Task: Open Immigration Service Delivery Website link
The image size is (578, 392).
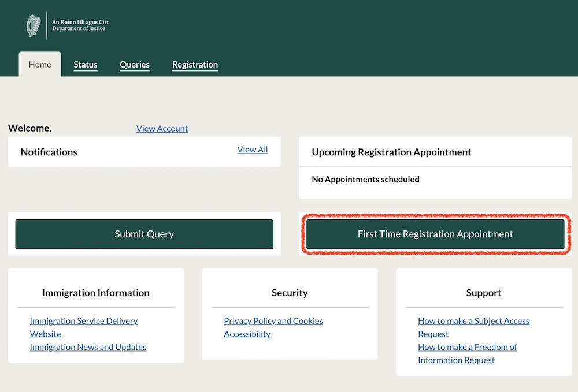Action: coord(84,327)
